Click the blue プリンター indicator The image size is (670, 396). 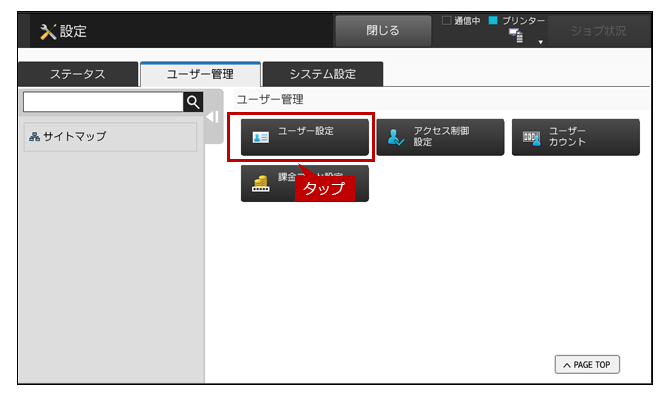[493, 21]
